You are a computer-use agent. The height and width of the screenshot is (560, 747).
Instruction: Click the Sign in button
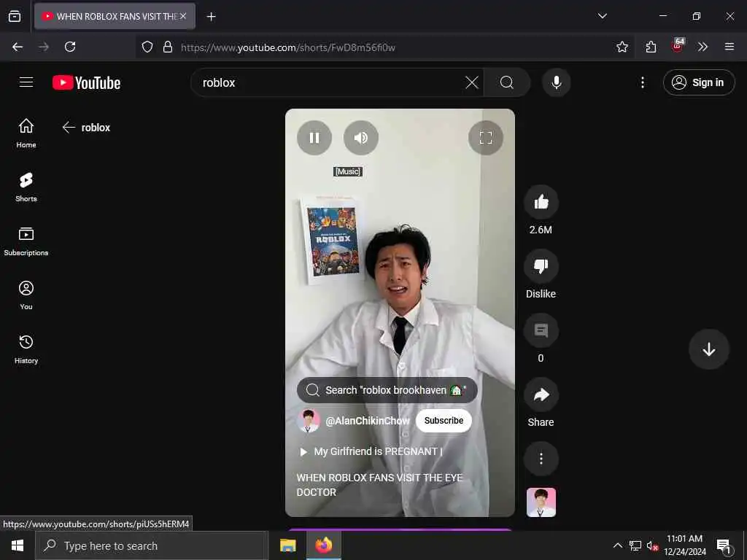pos(698,82)
